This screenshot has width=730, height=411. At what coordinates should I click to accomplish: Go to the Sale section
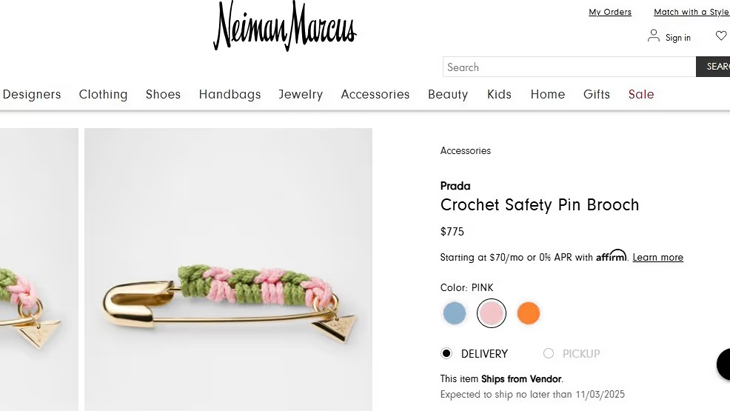pyautogui.click(x=641, y=94)
